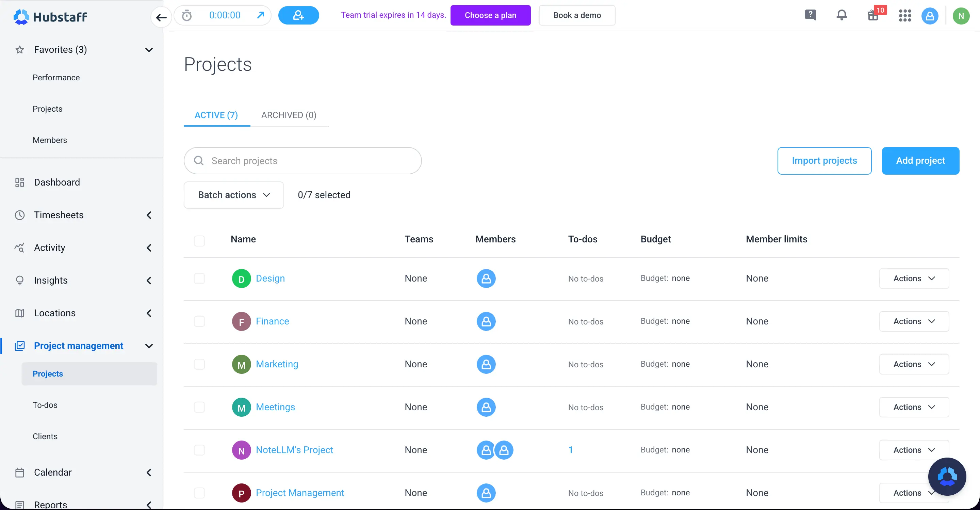Viewport: 980px width, 510px height.
Task: Open Actions dropdown for Finance
Action: [x=914, y=322]
